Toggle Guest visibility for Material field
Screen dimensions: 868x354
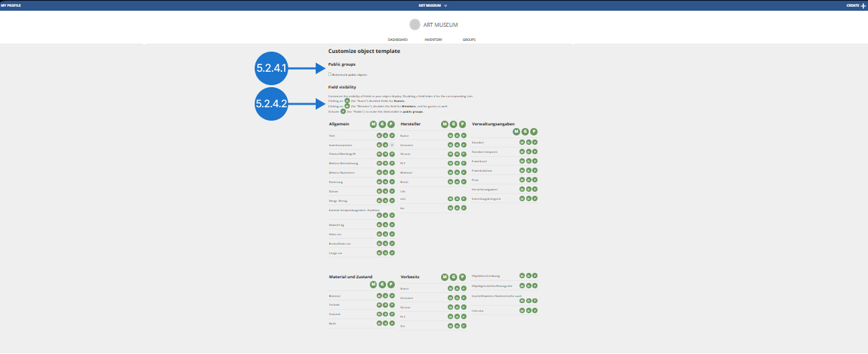[x=385, y=296]
